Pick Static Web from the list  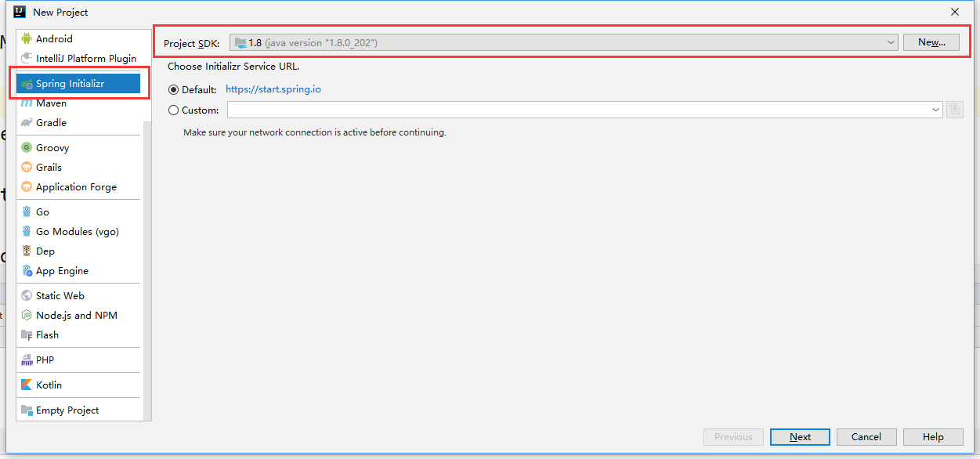click(x=79, y=295)
